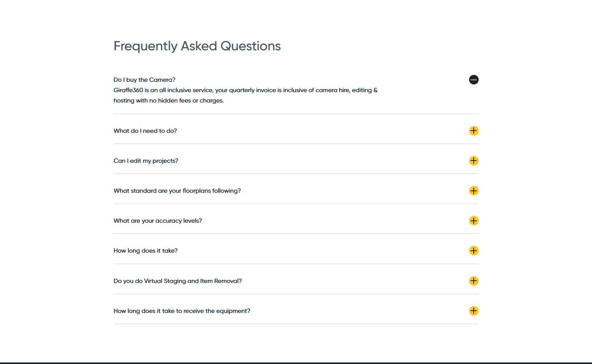592x364 pixels.
Task: Select the "What do I need to do?" question text
Action: 145,131
